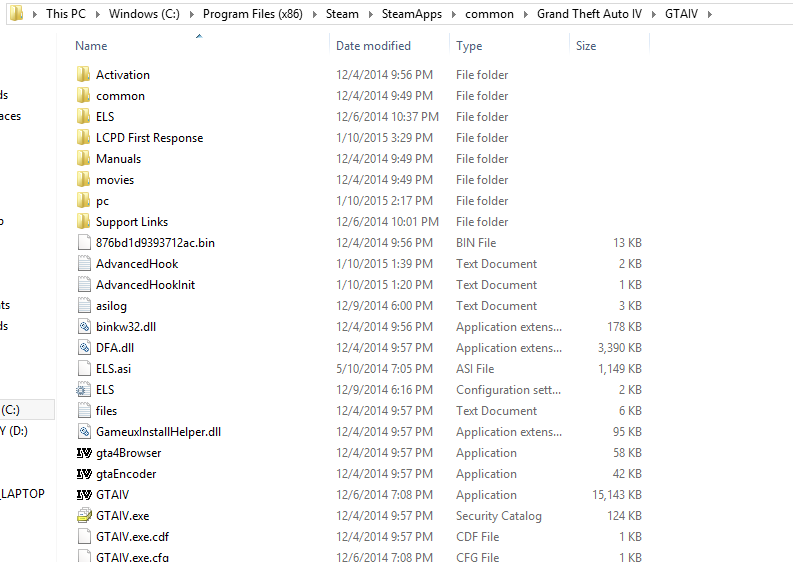This screenshot has width=793, height=573.
Task: Click the binkw32.dll file icon
Action: 84,327
